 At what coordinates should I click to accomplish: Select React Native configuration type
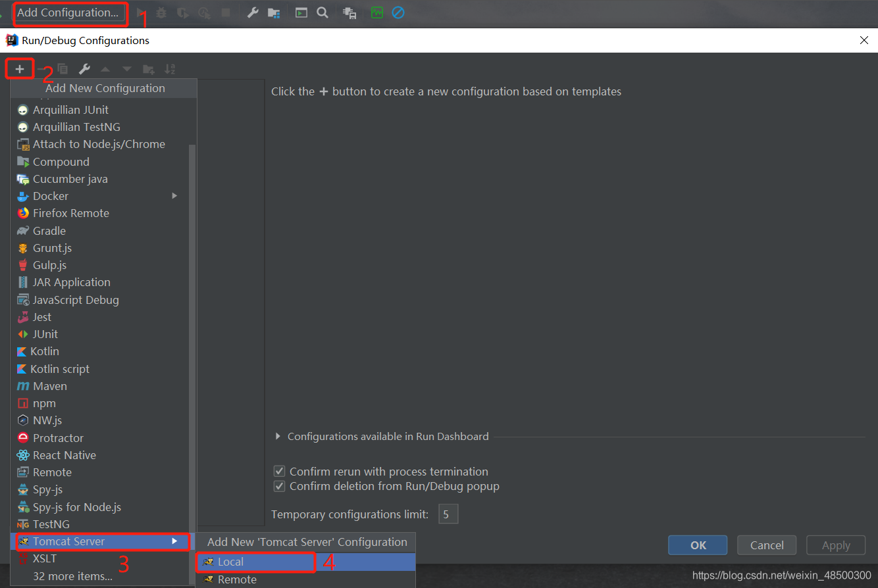click(100, 455)
